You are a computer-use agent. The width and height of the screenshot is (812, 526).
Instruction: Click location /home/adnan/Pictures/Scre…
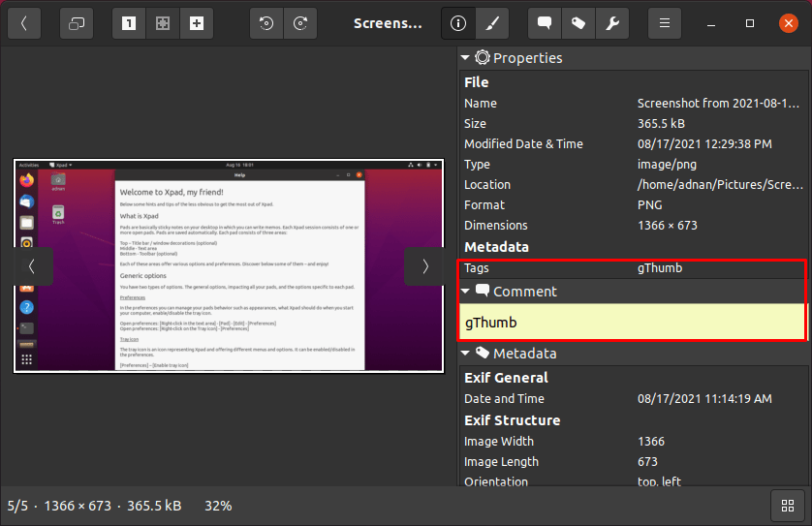click(720, 184)
